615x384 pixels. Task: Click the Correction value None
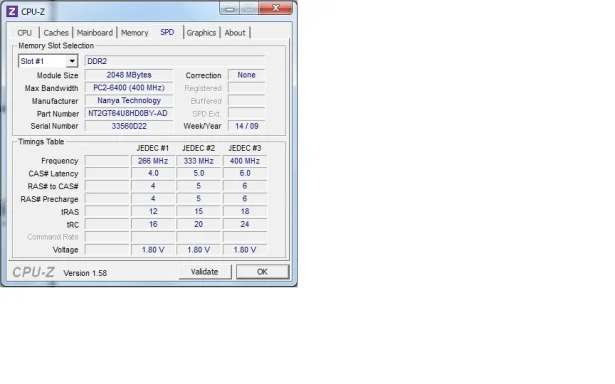pos(246,75)
